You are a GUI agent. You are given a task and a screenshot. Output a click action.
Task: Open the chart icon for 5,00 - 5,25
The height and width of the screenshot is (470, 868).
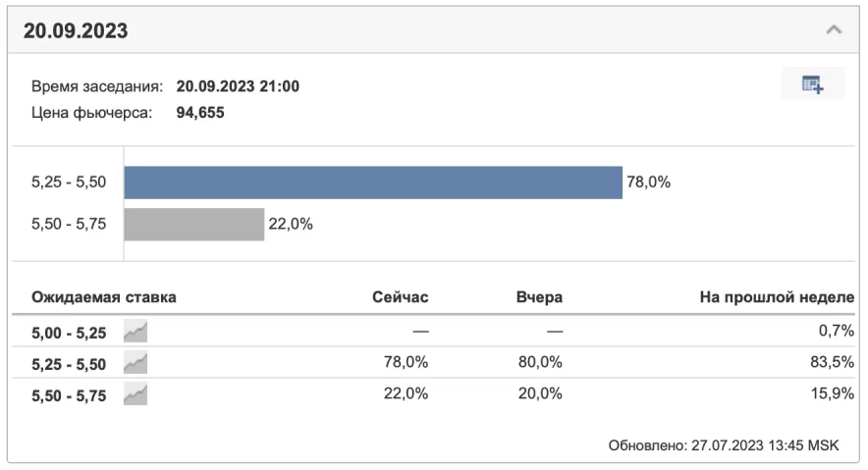pos(136,332)
